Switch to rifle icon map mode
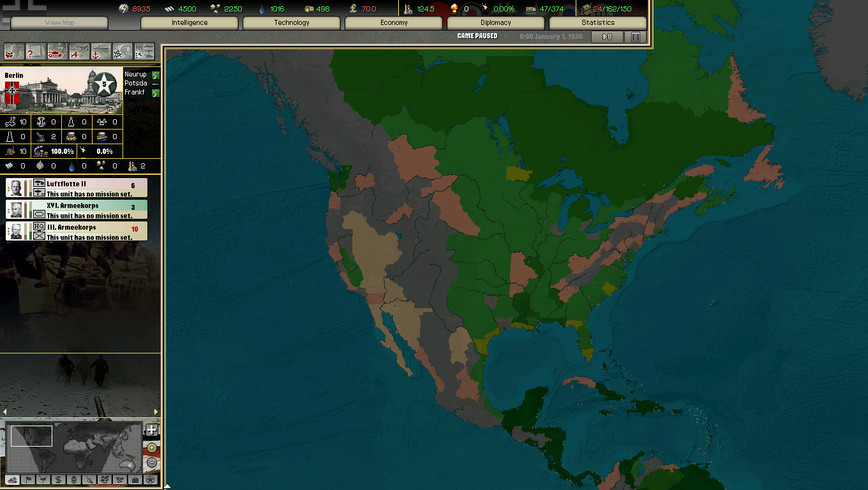 tap(89, 479)
